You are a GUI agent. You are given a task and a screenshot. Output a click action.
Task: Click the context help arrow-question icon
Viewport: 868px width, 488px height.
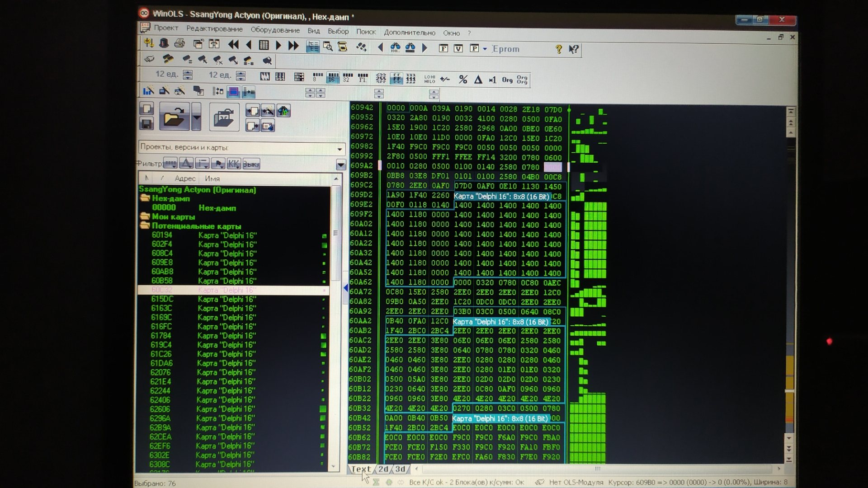[574, 49]
